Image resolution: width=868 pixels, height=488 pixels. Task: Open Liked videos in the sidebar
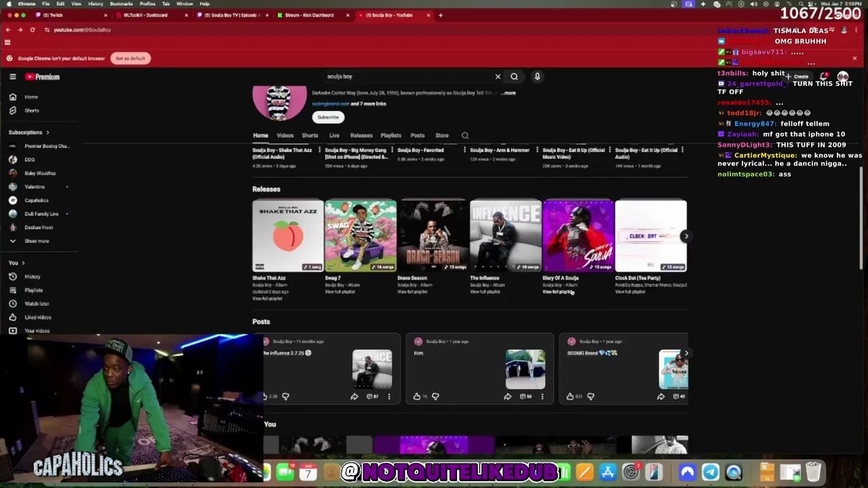(38, 317)
